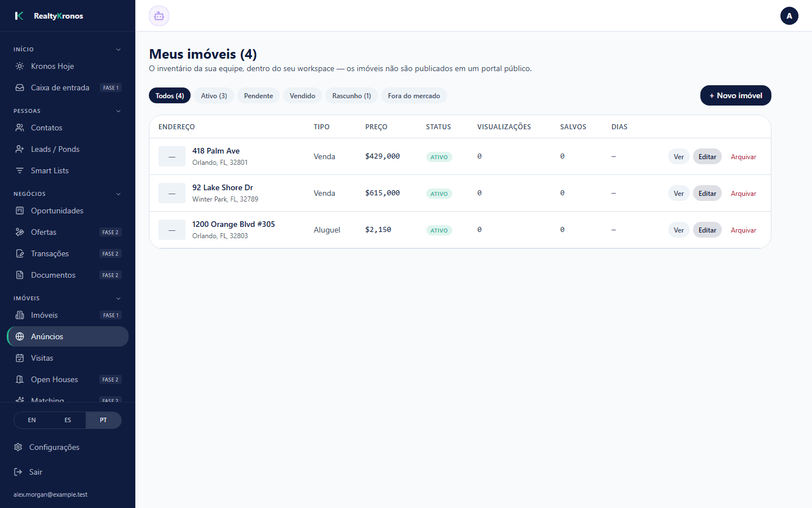Filter by Ativo (3) tab
The width and height of the screenshot is (812, 508).
click(214, 96)
